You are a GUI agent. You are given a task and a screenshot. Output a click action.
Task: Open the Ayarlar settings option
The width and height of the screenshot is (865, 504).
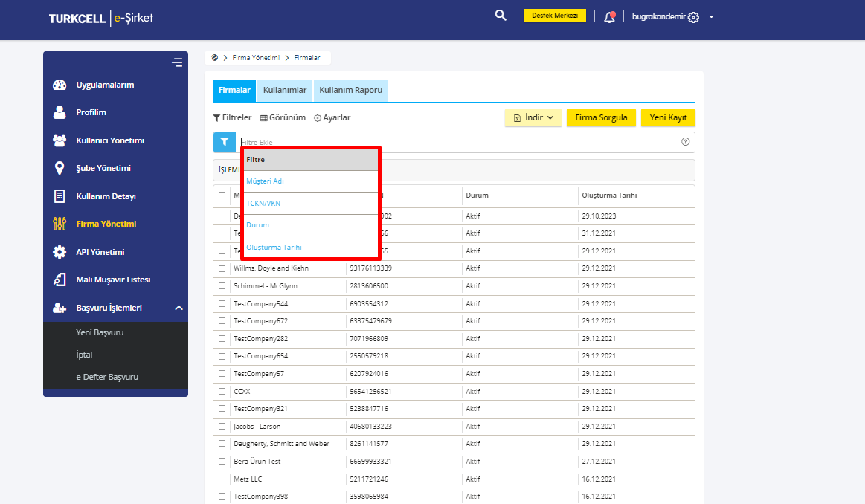tap(332, 117)
